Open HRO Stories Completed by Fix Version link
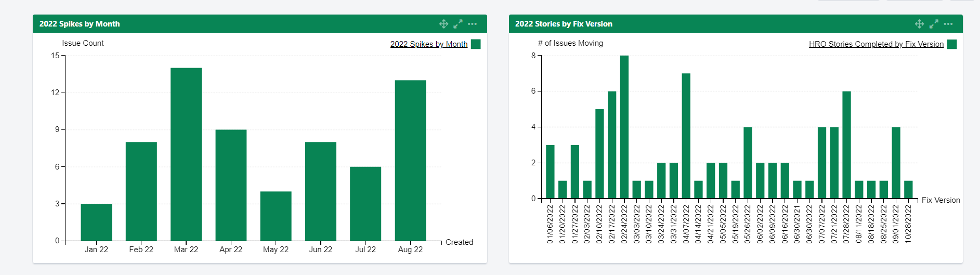Screen dimensions: 980x275 tap(876, 44)
